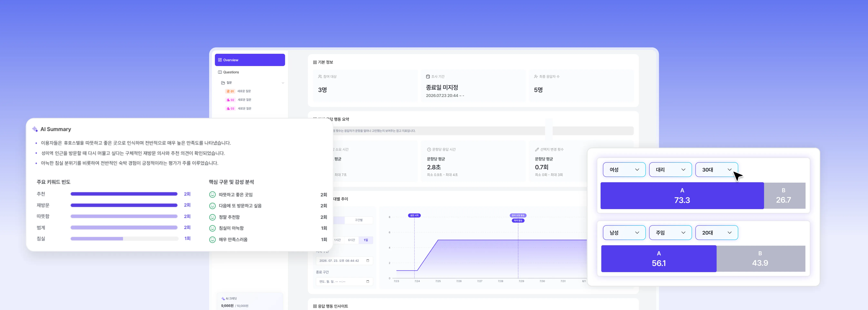Click the pink 02 chart badge

coord(230,100)
